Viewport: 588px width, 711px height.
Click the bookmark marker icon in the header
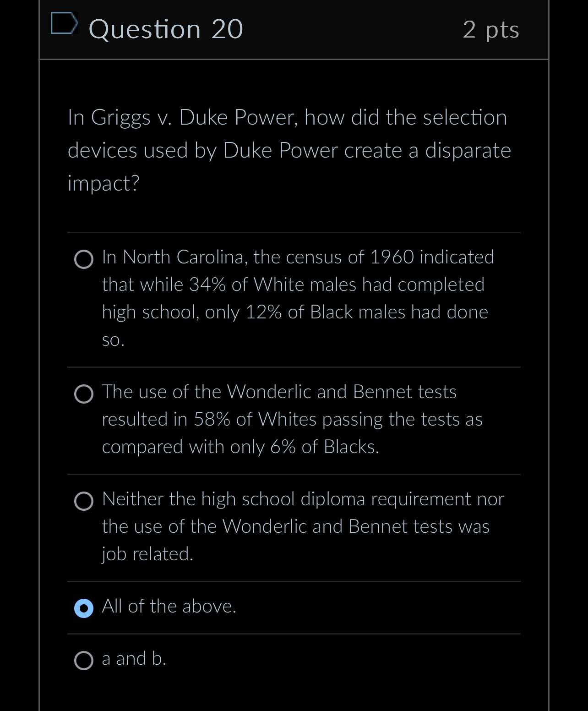(x=65, y=26)
